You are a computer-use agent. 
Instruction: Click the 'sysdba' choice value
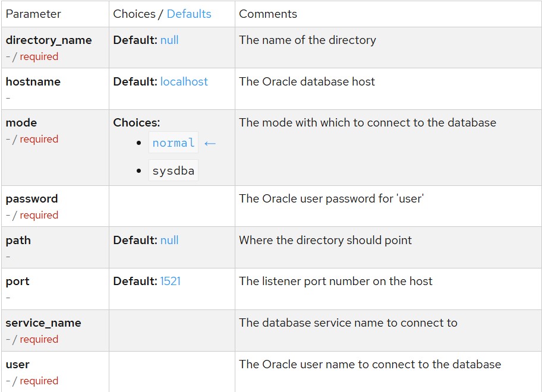click(173, 171)
